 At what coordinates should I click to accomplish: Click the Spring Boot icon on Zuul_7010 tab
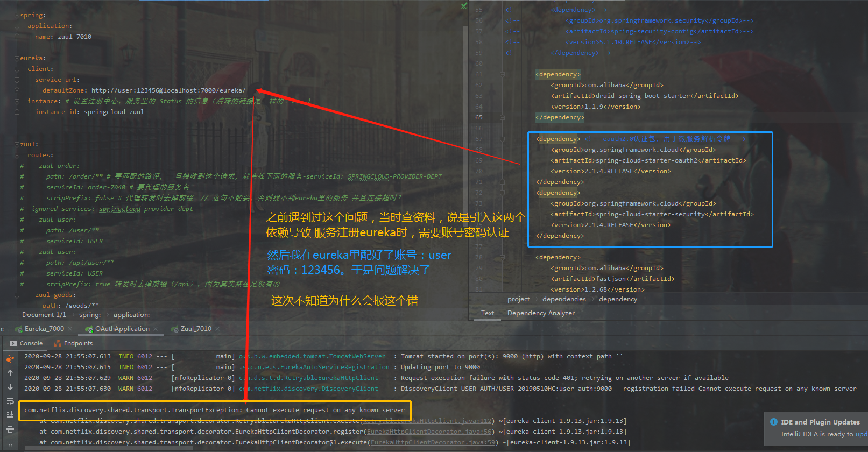pos(174,329)
